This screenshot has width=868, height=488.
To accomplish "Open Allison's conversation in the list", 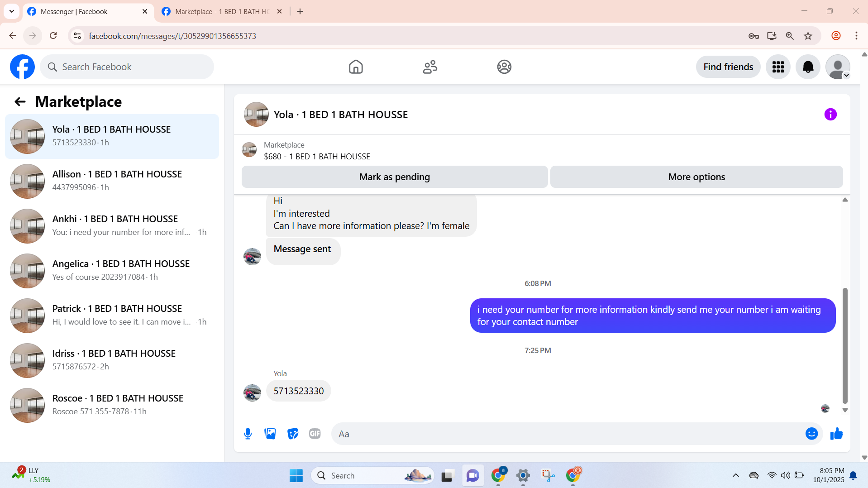I will 112,181.
